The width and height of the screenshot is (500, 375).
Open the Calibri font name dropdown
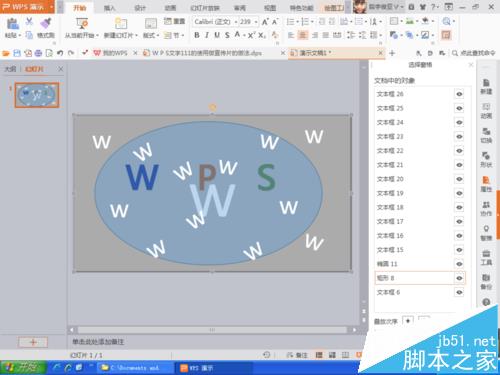(236, 22)
